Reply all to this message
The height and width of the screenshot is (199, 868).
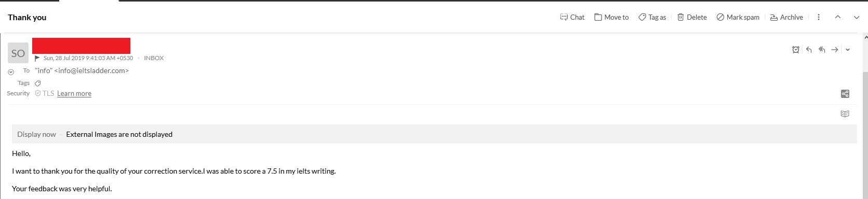tap(822, 50)
